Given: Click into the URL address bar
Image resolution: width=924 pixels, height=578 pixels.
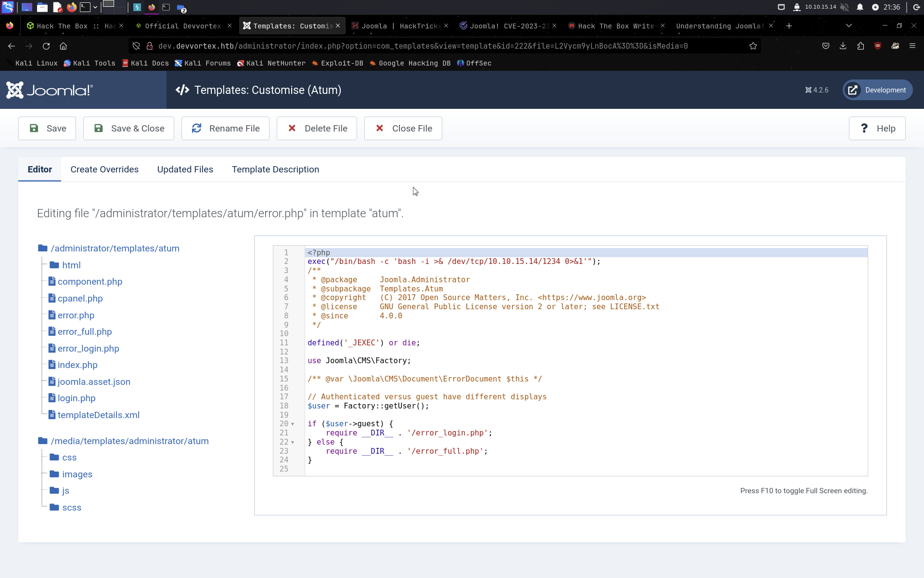Looking at the screenshot, I should tap(423, 46).
